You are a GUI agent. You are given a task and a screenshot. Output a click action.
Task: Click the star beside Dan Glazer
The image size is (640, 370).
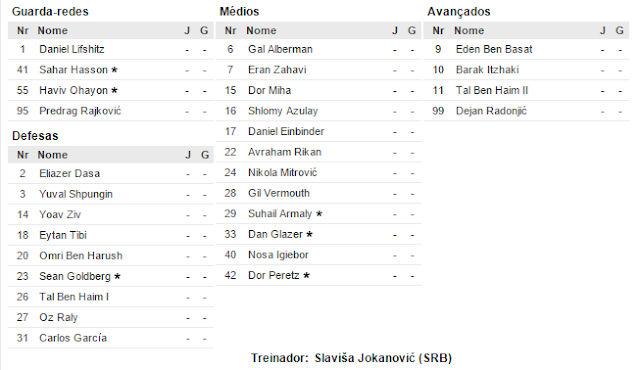click(309, 234)
